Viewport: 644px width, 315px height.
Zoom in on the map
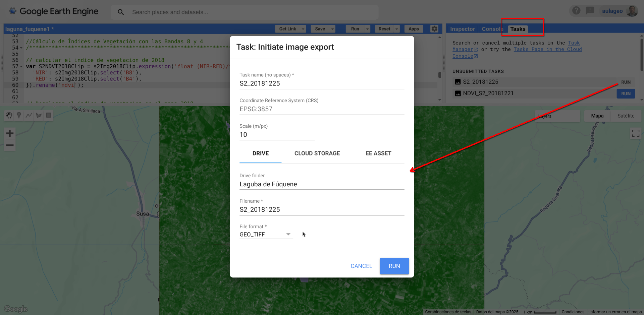(x=10, y=133)
